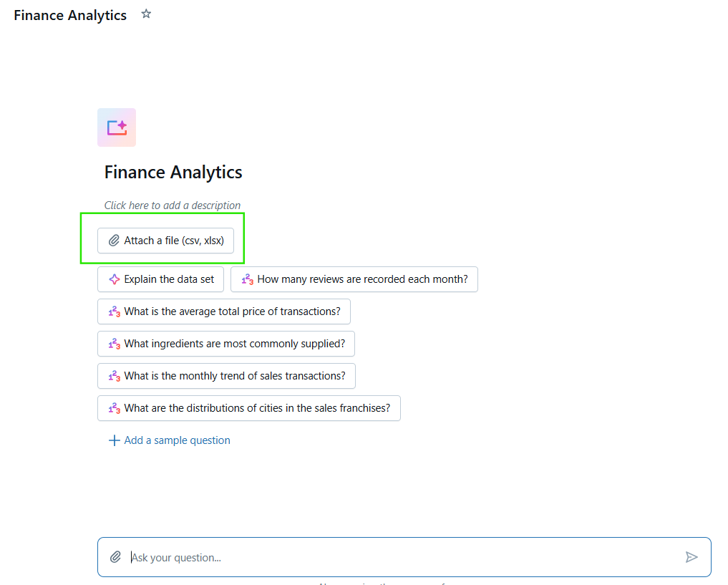The image size is (728, 585).
Task: Click the send arrow icon
Action: 691,556
